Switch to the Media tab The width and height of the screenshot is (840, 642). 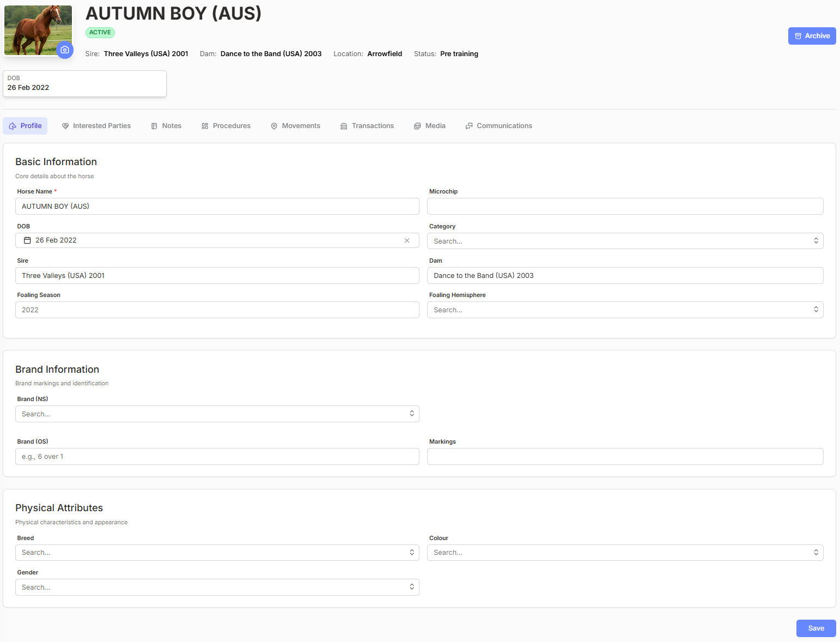coord(430,126)
